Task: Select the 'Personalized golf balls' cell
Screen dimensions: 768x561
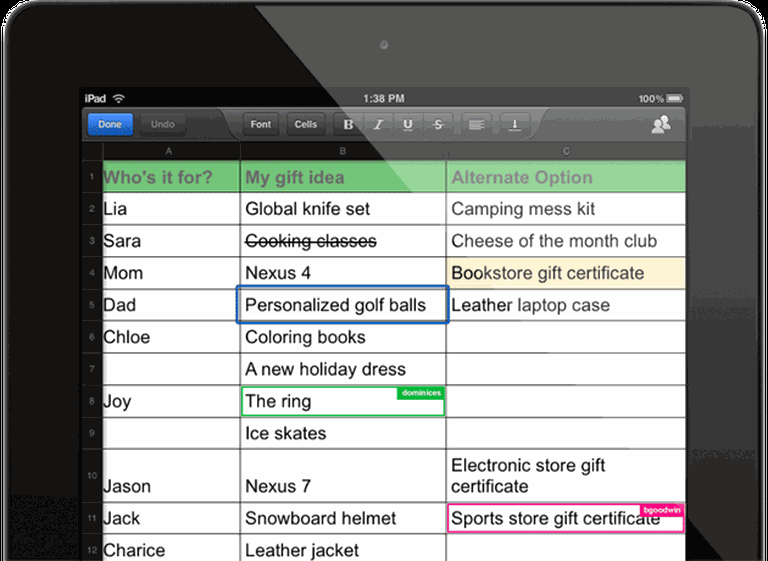Action: tap(342, 305)
